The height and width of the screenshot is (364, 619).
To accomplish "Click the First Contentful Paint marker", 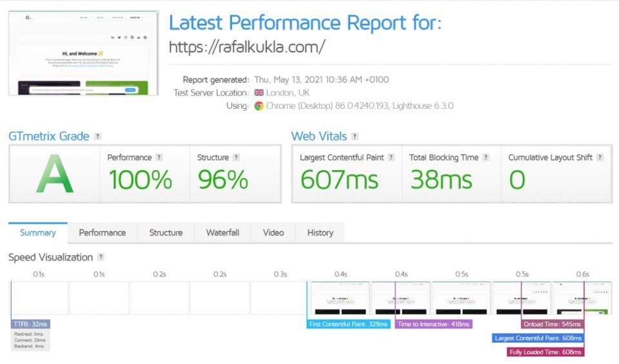I will click(348, 324).
